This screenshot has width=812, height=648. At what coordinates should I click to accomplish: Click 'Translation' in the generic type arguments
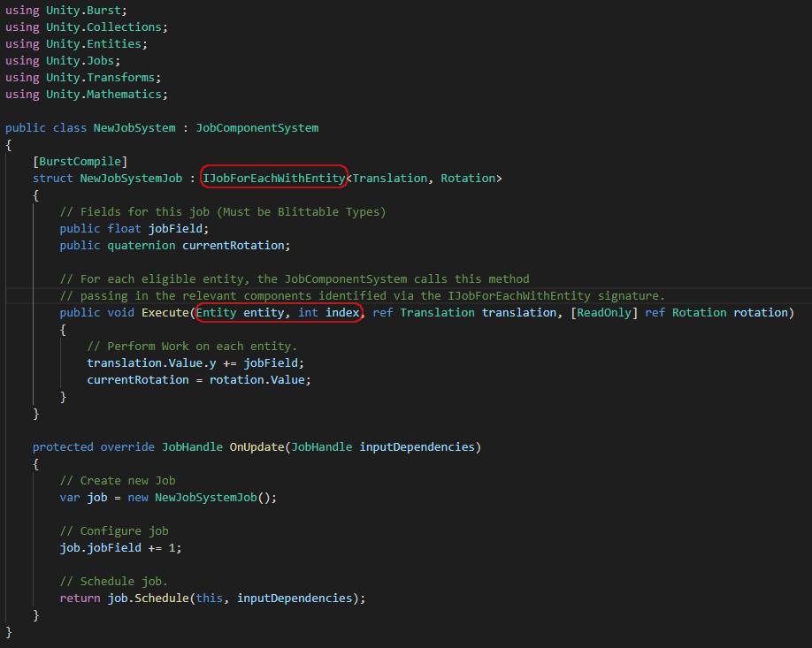390,178
